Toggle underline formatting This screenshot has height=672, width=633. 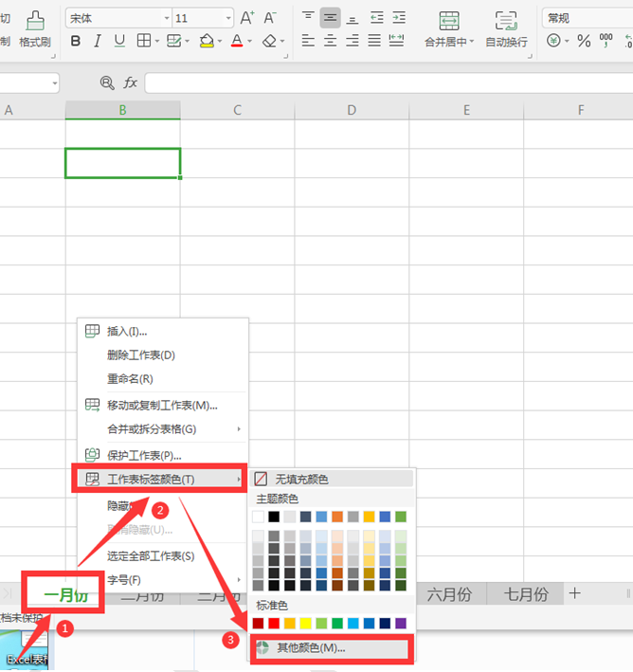(119, 41)
